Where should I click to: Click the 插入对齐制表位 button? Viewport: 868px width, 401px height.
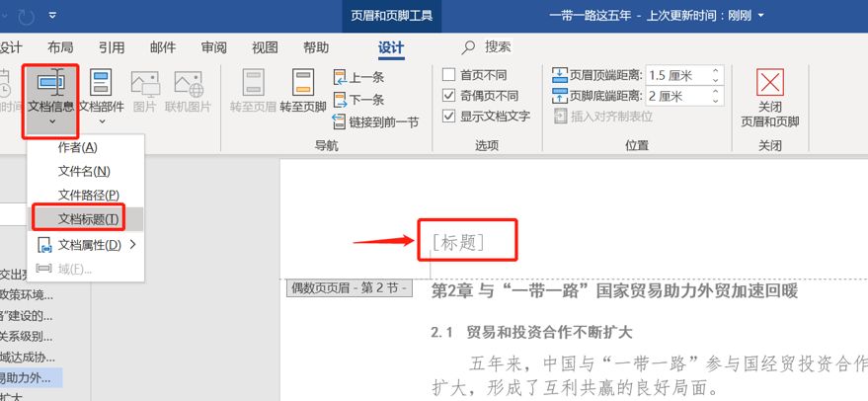pos(603,117)
